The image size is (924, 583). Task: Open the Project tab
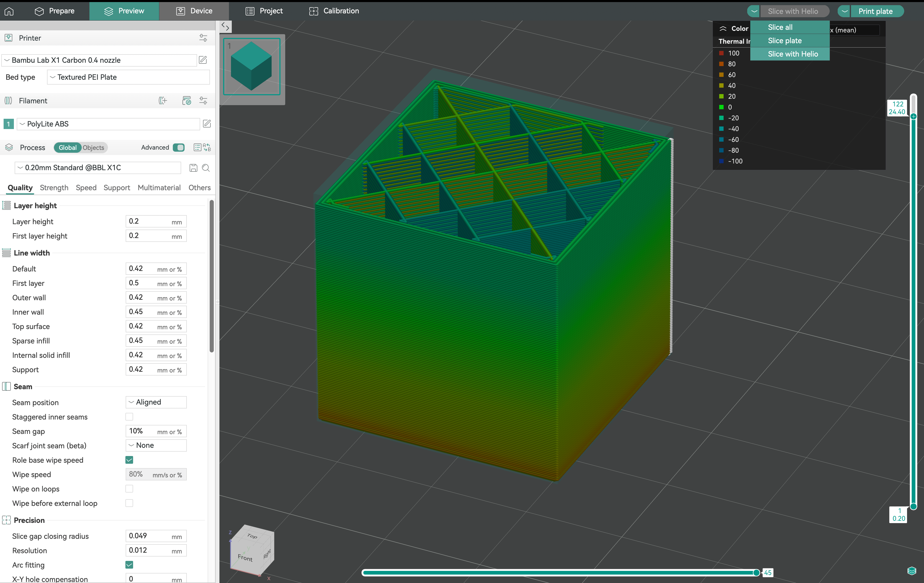264,11
